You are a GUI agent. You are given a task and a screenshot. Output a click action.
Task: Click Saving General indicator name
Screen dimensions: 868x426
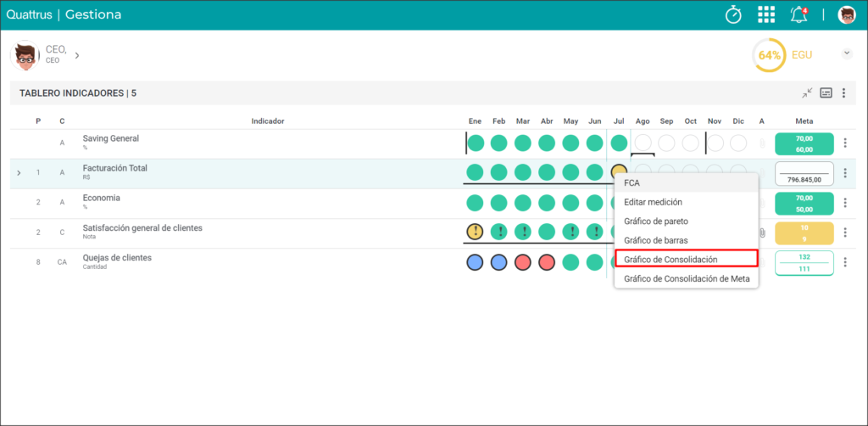(x=111, y=138)
